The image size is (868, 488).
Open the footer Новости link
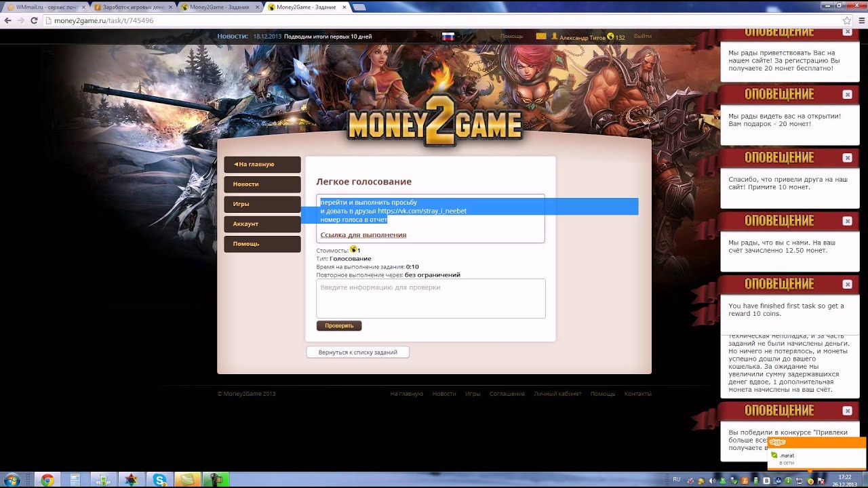(444, 394)
